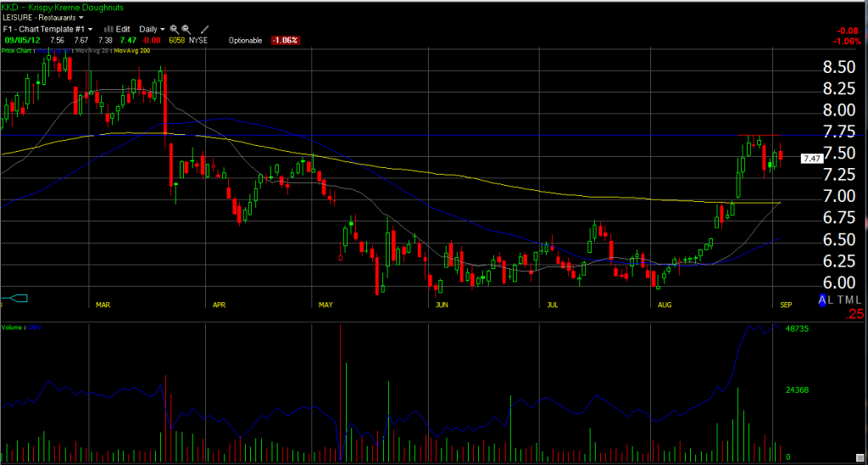The image size is (868, 465).
Task: Click the 7.47 price tag on the price axis
Action: [x=812, y=159]
